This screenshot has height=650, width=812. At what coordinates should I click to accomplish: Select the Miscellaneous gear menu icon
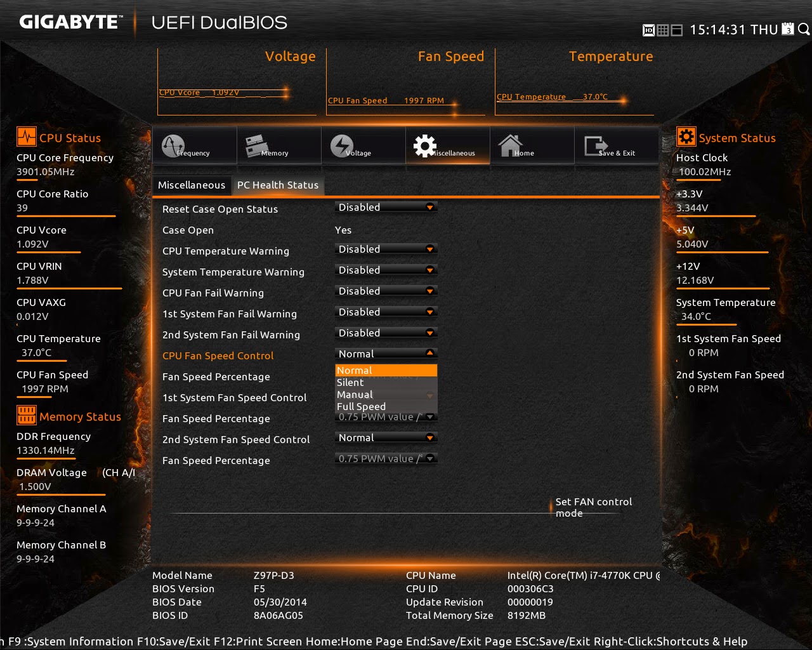coord(425,146)
